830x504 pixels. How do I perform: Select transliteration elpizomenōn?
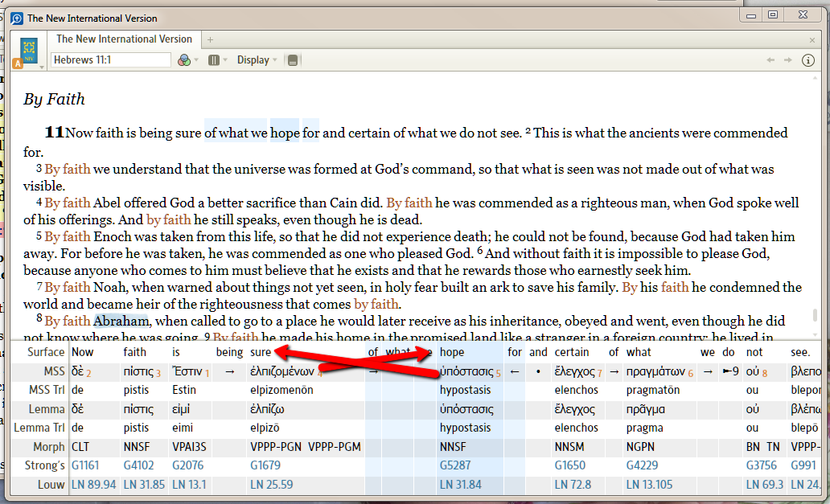point(281,391)
